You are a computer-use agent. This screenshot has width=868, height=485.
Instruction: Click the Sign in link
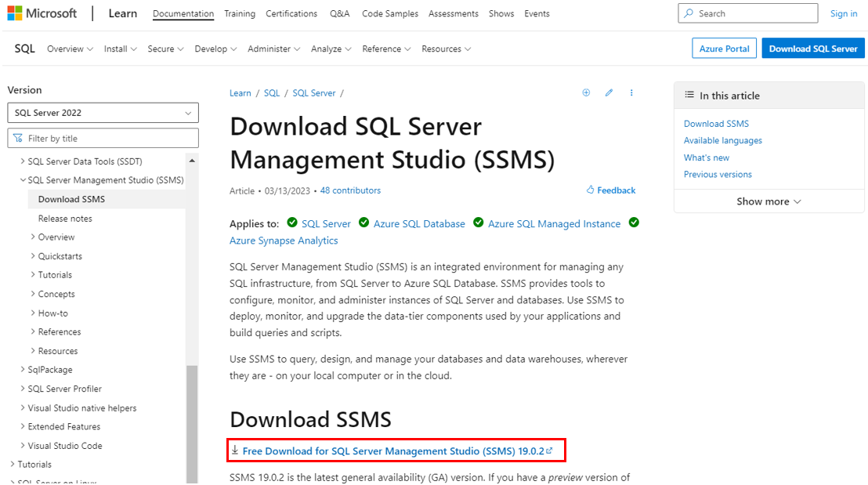(844, 13)
